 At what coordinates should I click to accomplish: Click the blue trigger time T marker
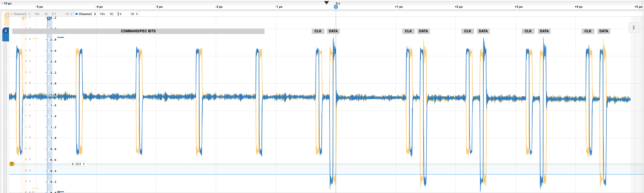coord(336,7)
